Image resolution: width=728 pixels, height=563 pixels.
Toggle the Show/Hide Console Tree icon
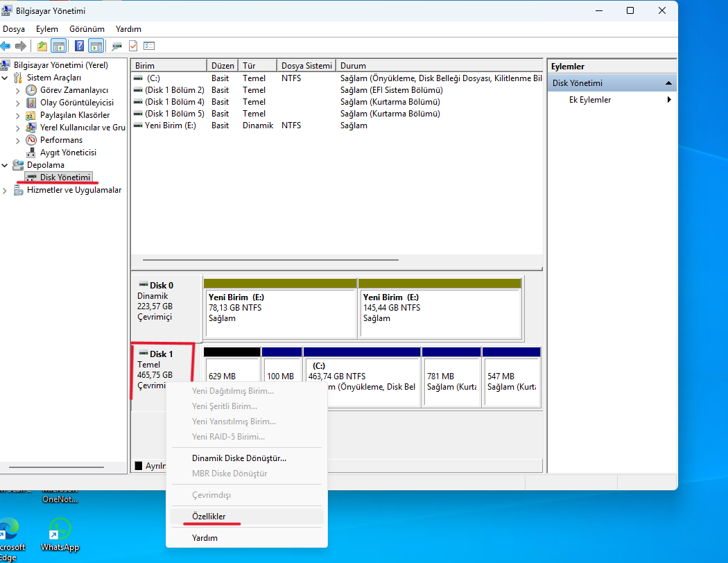(58, 46)
